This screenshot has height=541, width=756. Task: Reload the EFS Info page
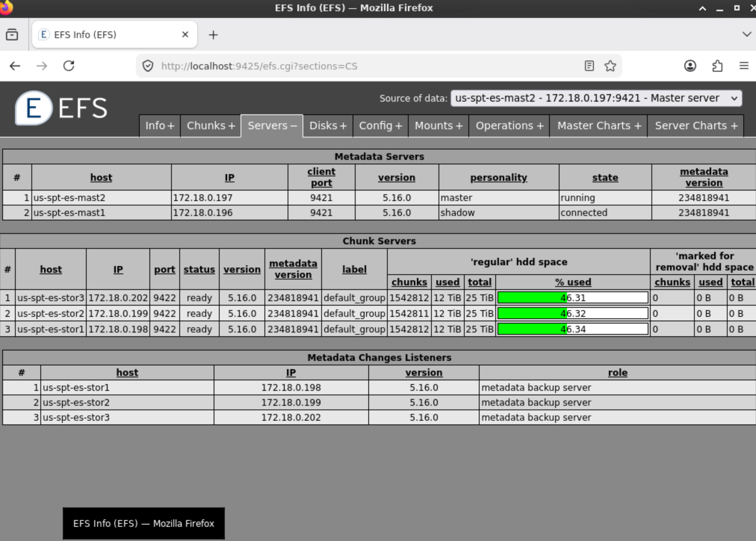69,66
